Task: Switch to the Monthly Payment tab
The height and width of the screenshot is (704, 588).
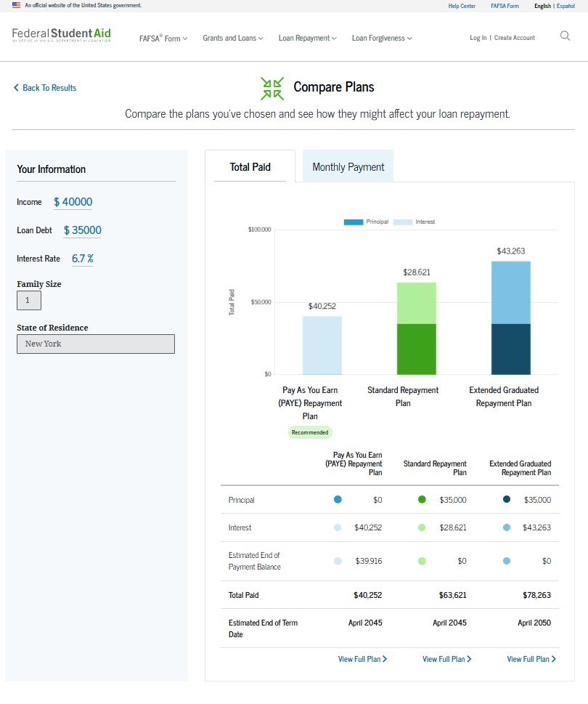Action: point(348,166)
